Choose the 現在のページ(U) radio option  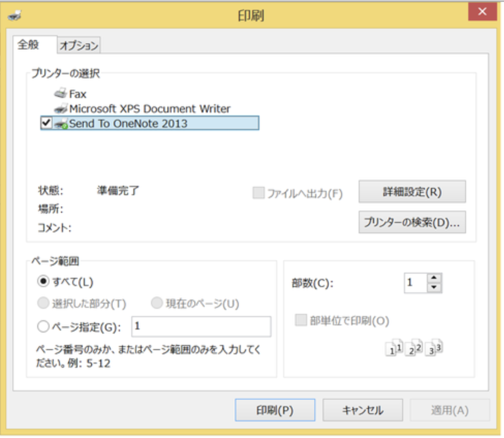coord(156,303)
